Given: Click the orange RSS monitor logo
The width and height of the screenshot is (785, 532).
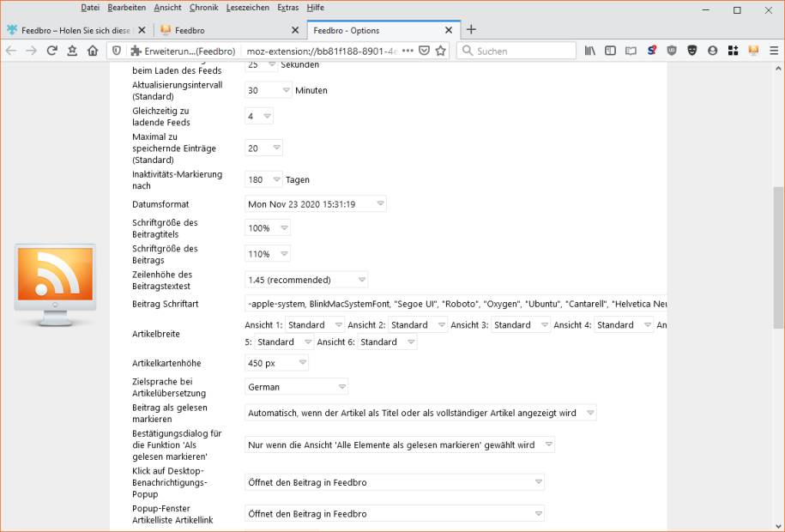Looking at the screenshot, I should point(55,285).
